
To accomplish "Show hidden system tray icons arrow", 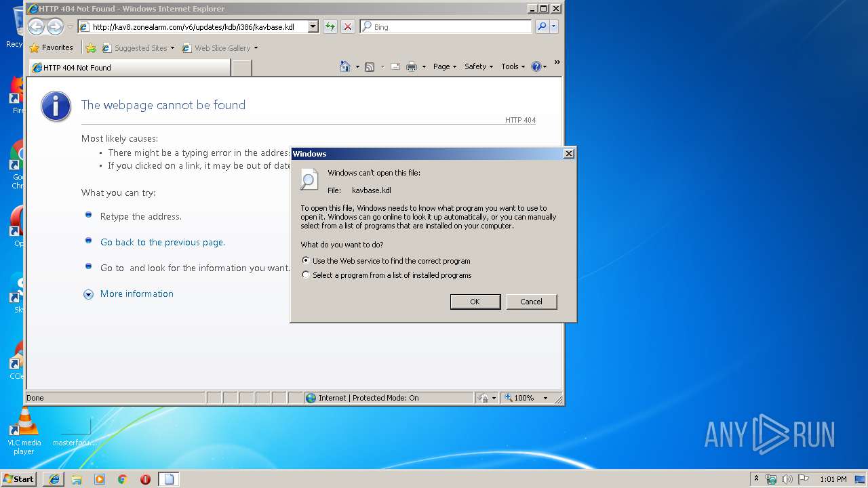I will click(x=756, y=479).
